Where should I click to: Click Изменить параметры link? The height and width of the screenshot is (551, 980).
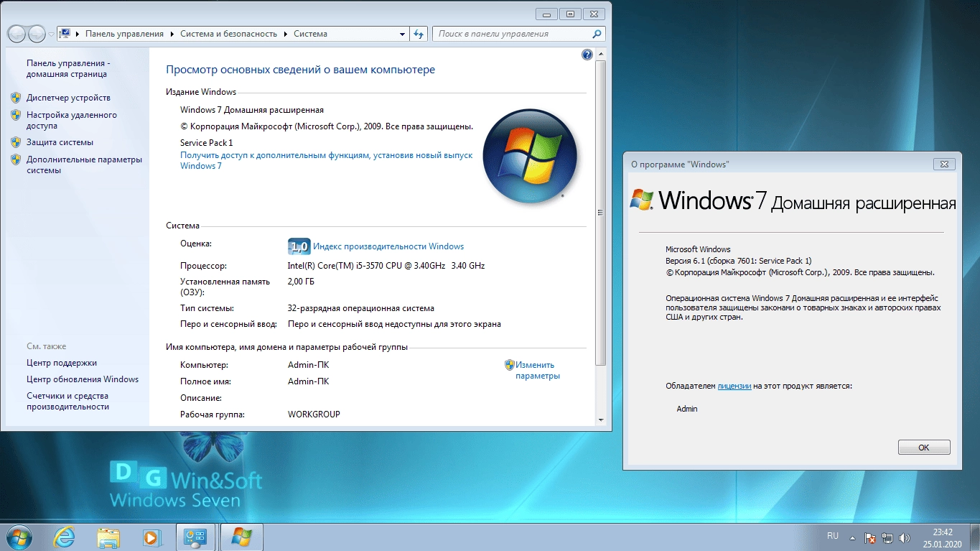point(537,370)
